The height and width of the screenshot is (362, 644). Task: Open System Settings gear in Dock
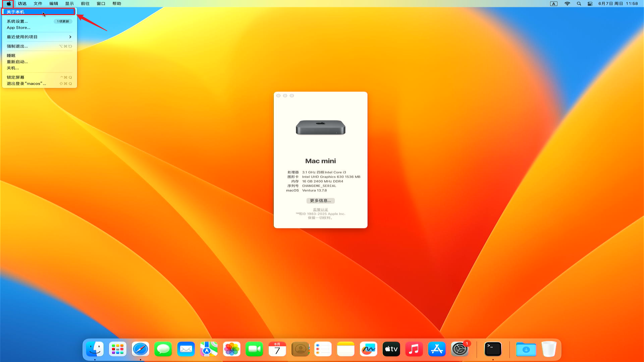click(x=460, y=349)
